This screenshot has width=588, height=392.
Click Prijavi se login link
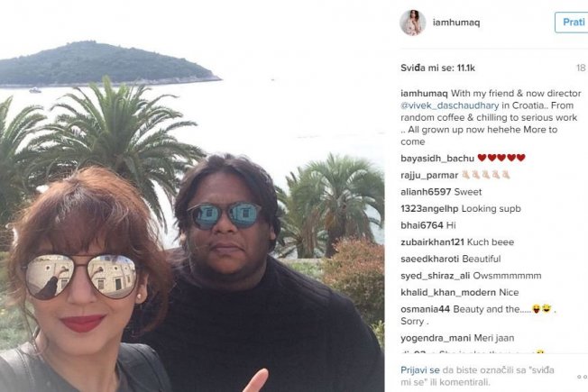coord(420,369)
